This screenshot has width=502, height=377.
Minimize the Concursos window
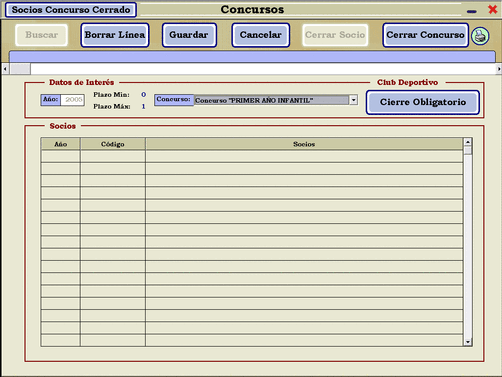pos(472,12)
